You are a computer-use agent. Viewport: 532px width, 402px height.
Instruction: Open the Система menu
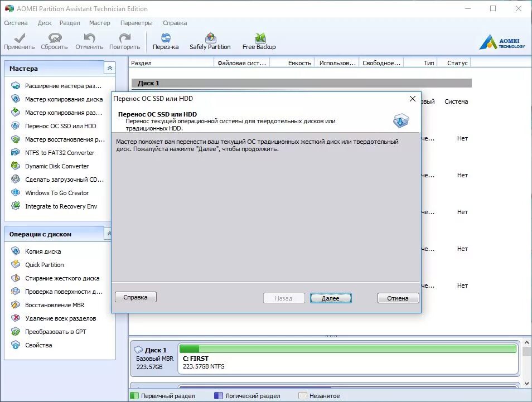(16, 23)
